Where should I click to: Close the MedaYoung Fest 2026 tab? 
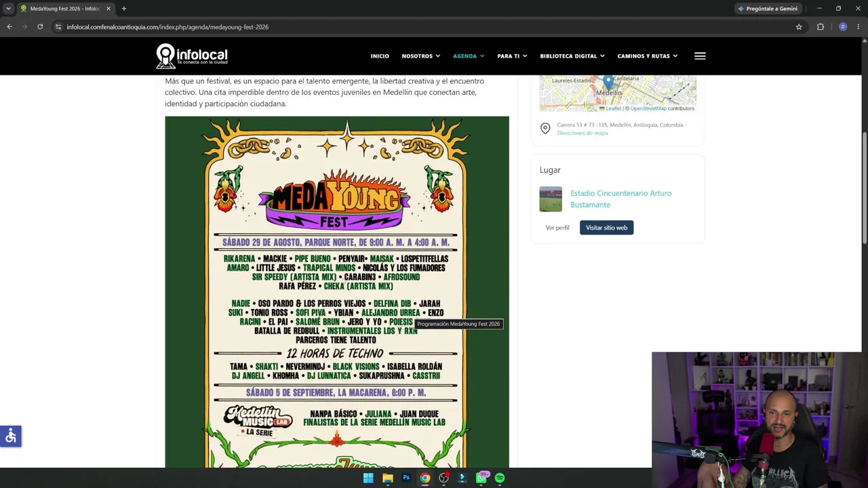(x=108, y=9)
